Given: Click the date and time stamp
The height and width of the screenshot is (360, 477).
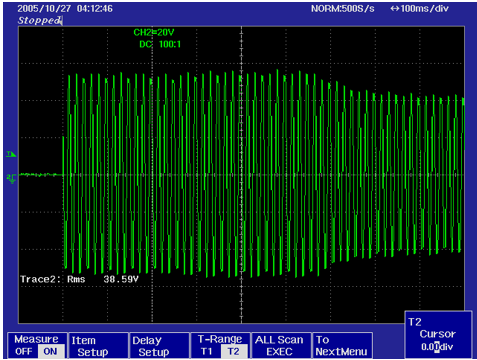Looking at the screenshot, I should click(65, 8).
